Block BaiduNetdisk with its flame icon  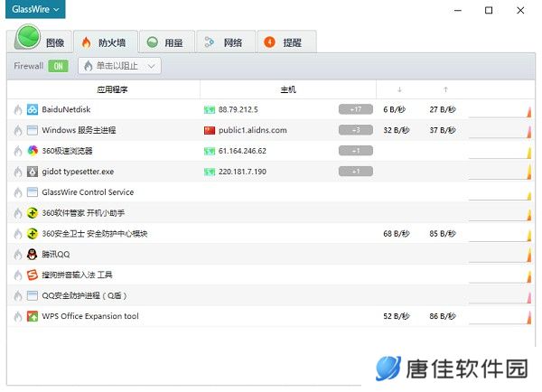[18, 109]
